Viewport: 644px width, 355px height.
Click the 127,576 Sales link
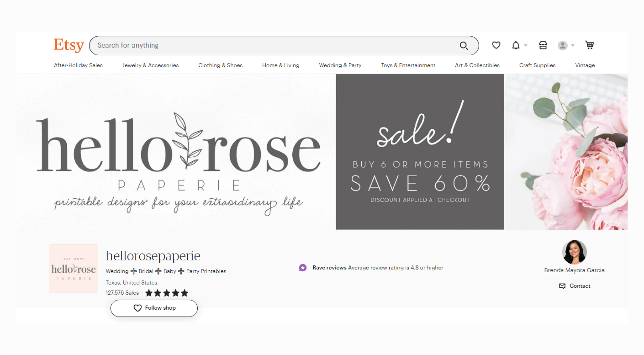pos(122,293)
